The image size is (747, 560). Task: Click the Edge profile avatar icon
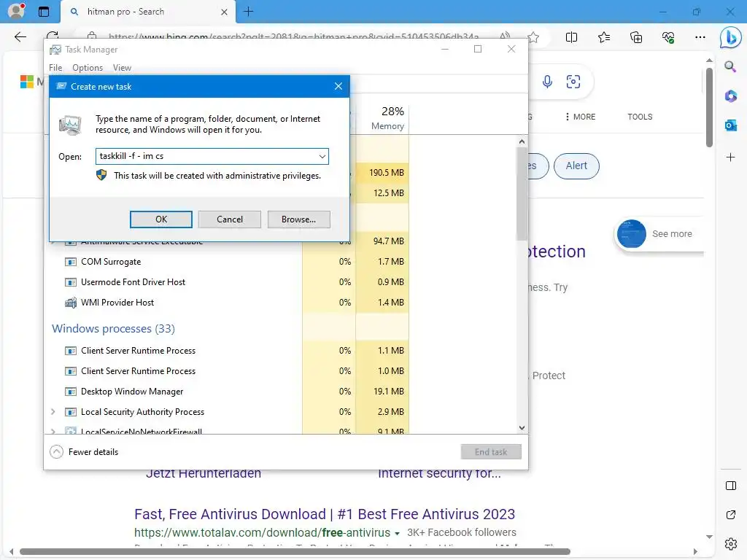16,11
